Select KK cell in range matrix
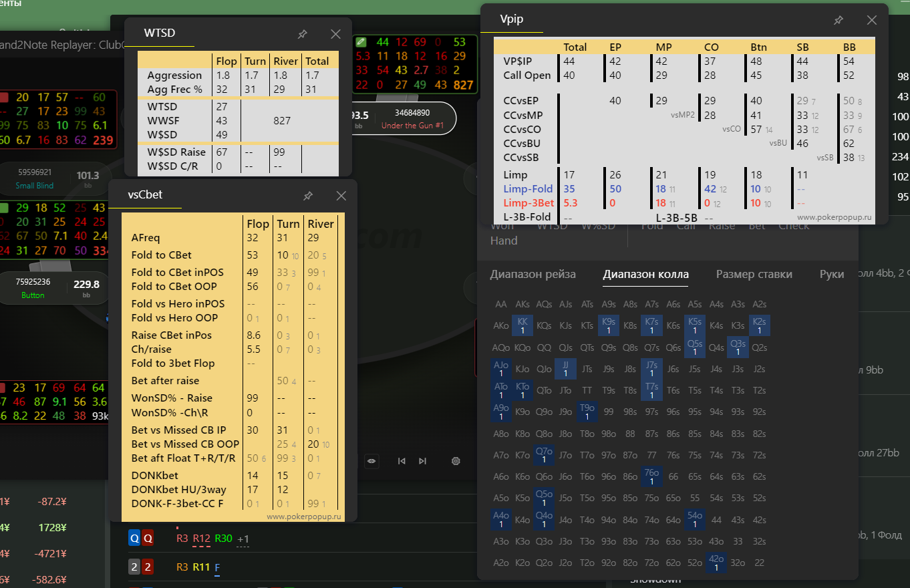The height and width of the screenshot is (588, 910). coord(522,325)
